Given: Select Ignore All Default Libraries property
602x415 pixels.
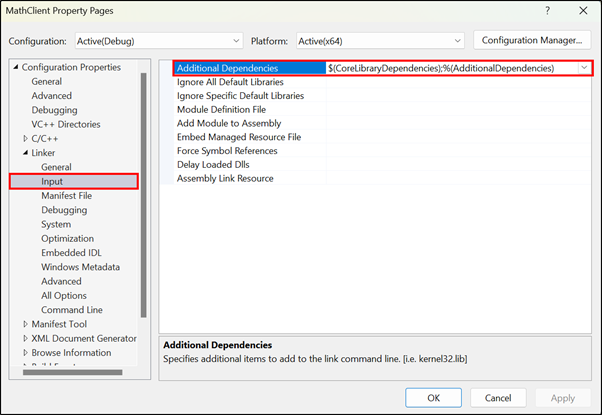Looking at the screenshot, I should [x=230, y=82].
